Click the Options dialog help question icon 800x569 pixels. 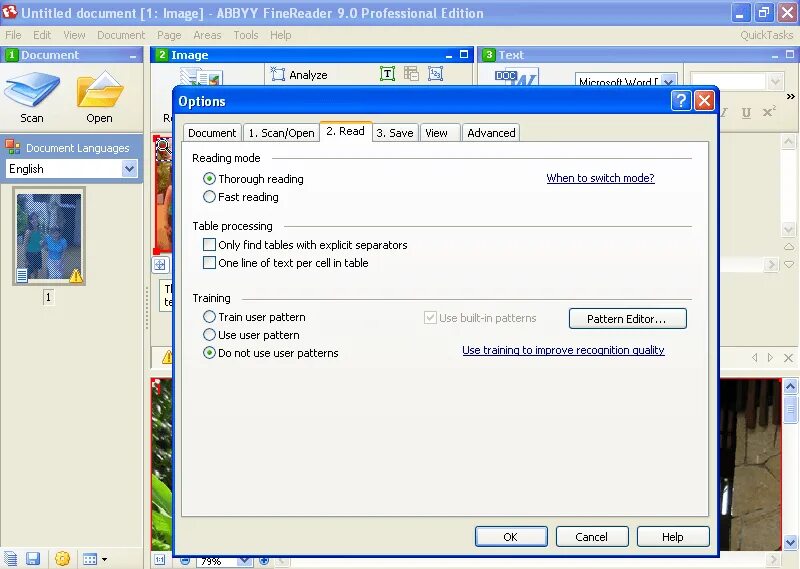(x=681, y=101)
